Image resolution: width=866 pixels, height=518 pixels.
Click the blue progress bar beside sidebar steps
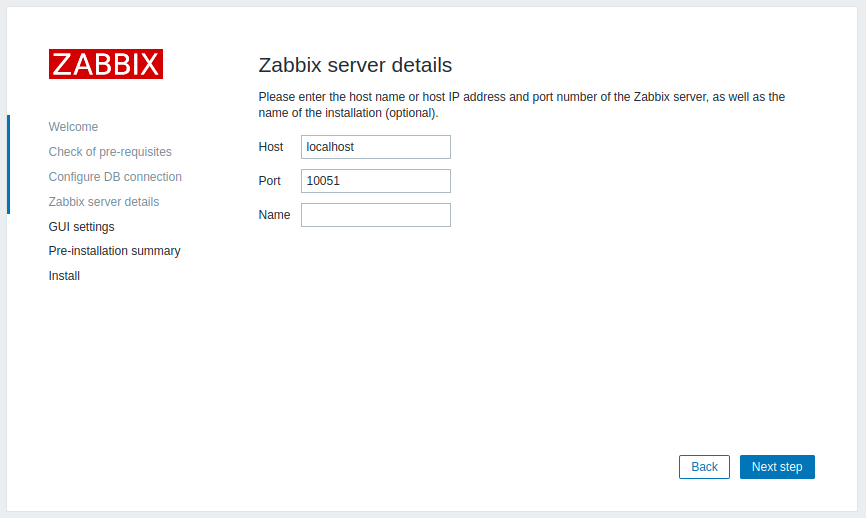8,164
